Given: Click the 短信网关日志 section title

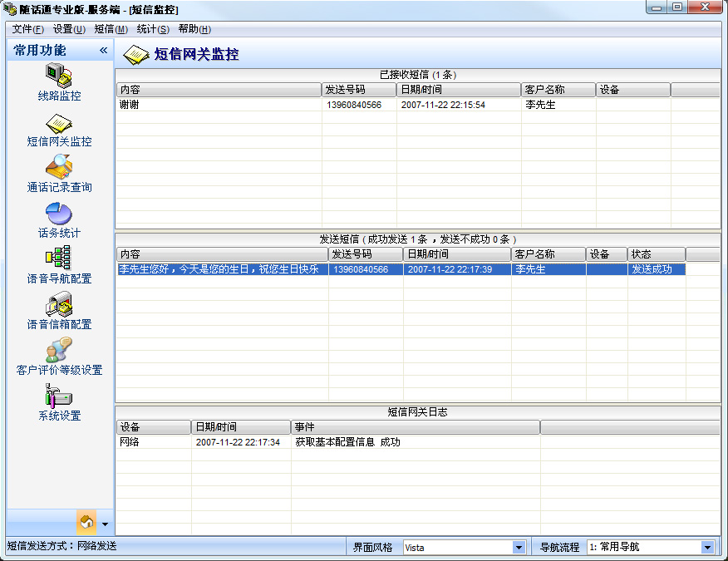Looking at the screenshot, I should point(417,412).
